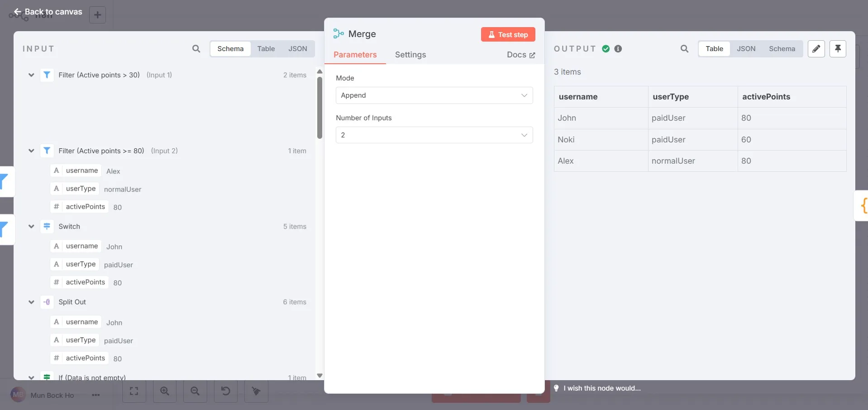868x410 pixels.
Task: Click username field under Input 2 filter
Action: click(76, 170)
